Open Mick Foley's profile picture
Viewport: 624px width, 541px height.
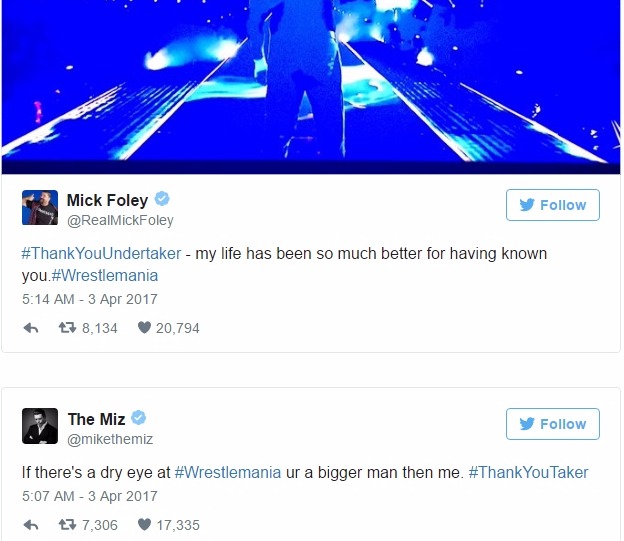click(40, 207)
